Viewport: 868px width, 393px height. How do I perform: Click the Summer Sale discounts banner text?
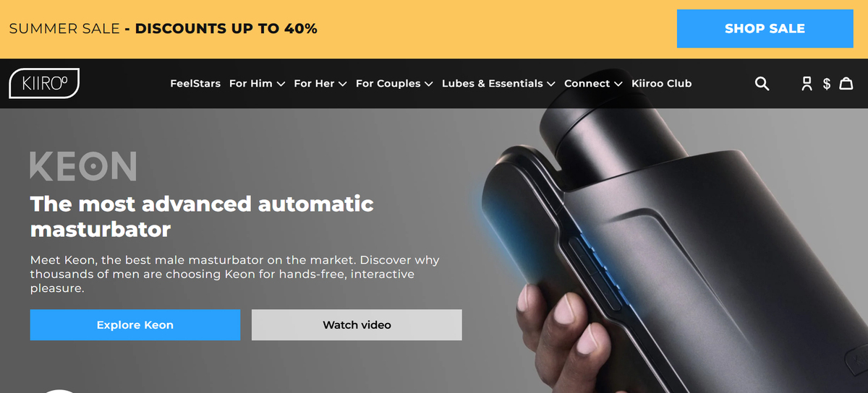click(x=163, y=29)
